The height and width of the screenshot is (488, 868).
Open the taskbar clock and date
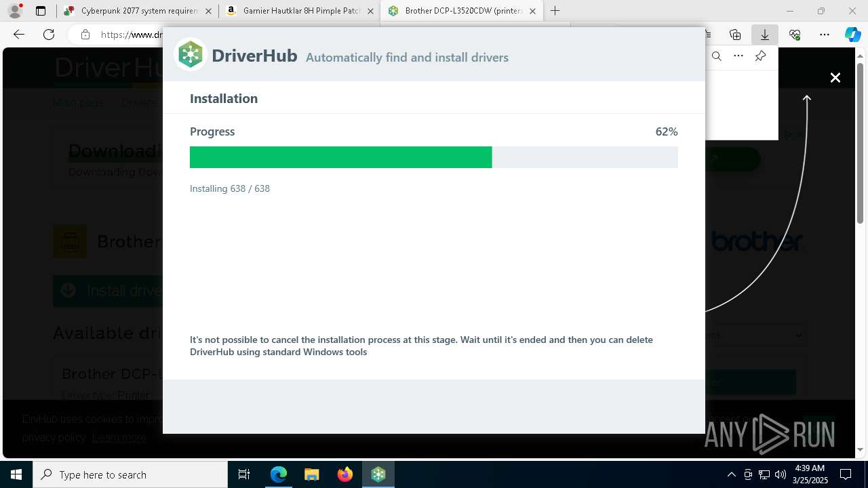[x=810, y=474]
